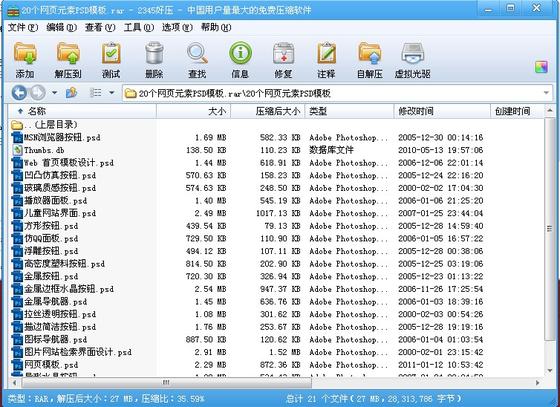
Task: Click the 自解压 (Self-extract) toolbar icon
Action: 370,54
